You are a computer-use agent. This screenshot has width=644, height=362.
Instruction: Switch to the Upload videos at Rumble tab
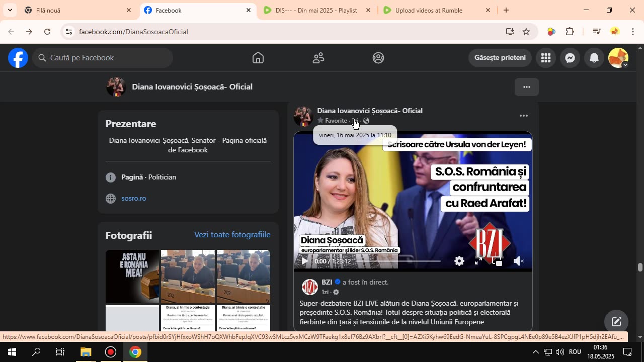(437, 10)
